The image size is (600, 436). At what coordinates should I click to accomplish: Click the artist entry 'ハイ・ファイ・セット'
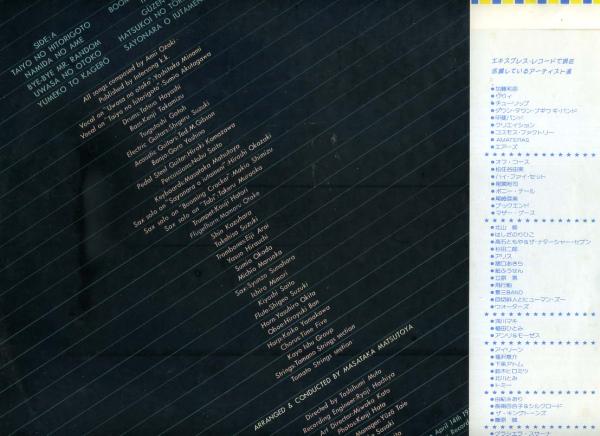pos(520,176)
